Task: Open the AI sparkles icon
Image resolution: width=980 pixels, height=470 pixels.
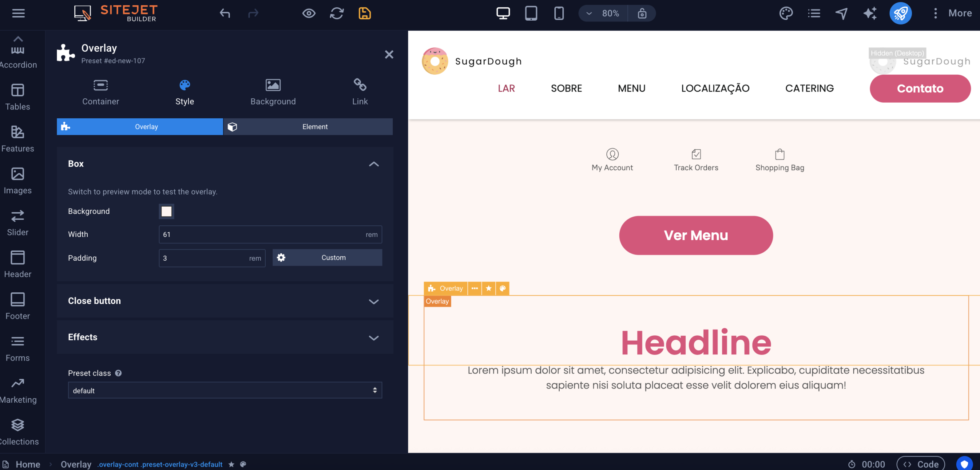Action: (870, 13)
